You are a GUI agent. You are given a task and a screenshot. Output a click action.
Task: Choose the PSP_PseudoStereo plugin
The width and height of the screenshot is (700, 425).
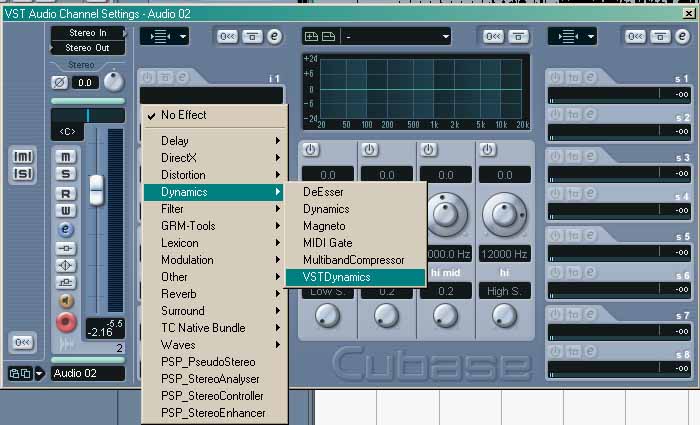214,362
